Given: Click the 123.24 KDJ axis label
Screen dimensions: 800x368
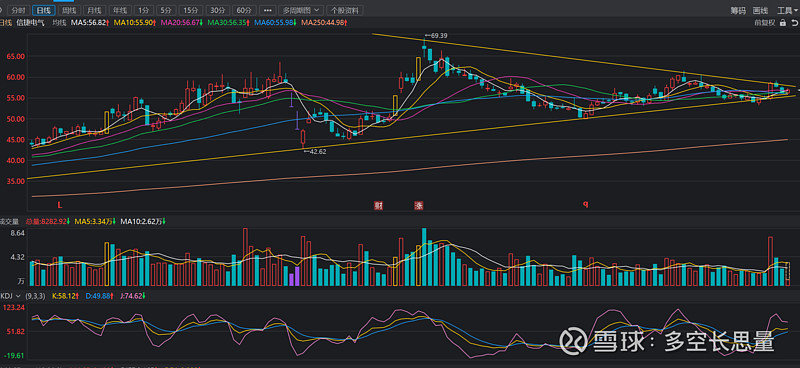Looking at the screenshot, I should coord(14,307).
